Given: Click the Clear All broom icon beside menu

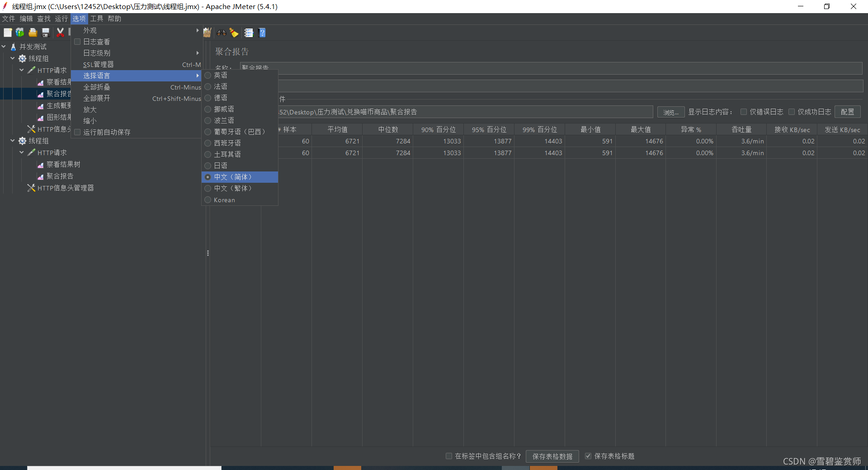Looking at the screenshot, I should pos(208,33).
